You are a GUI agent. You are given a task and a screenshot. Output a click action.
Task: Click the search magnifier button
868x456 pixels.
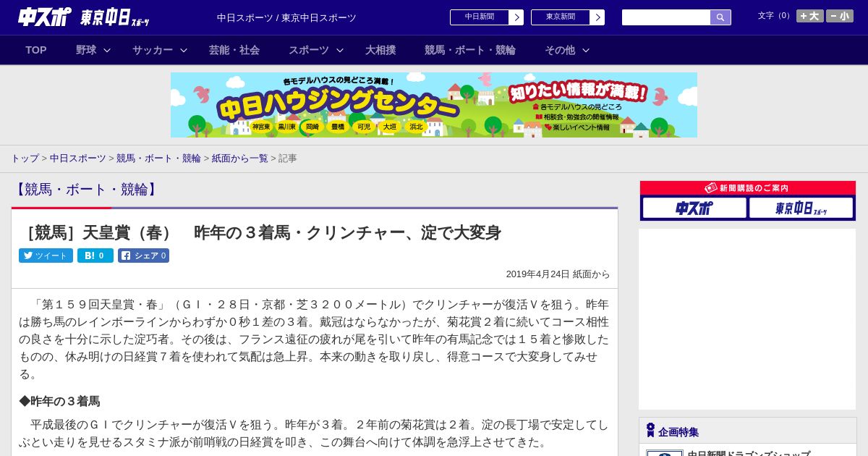720,17
